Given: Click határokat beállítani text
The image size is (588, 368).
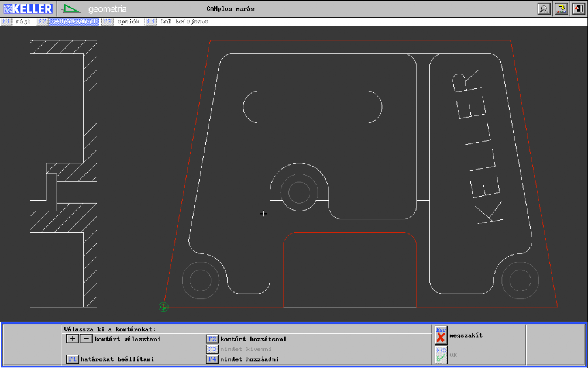Looking at the screenshot, I should point(117,359).
